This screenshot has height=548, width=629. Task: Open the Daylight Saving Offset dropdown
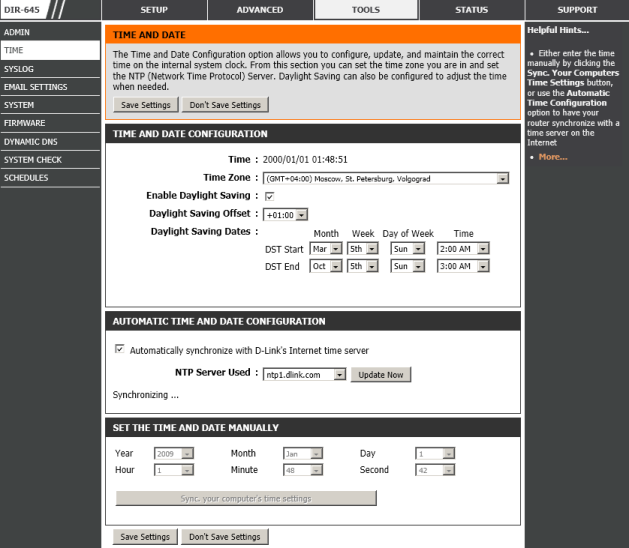click(285, 215)
